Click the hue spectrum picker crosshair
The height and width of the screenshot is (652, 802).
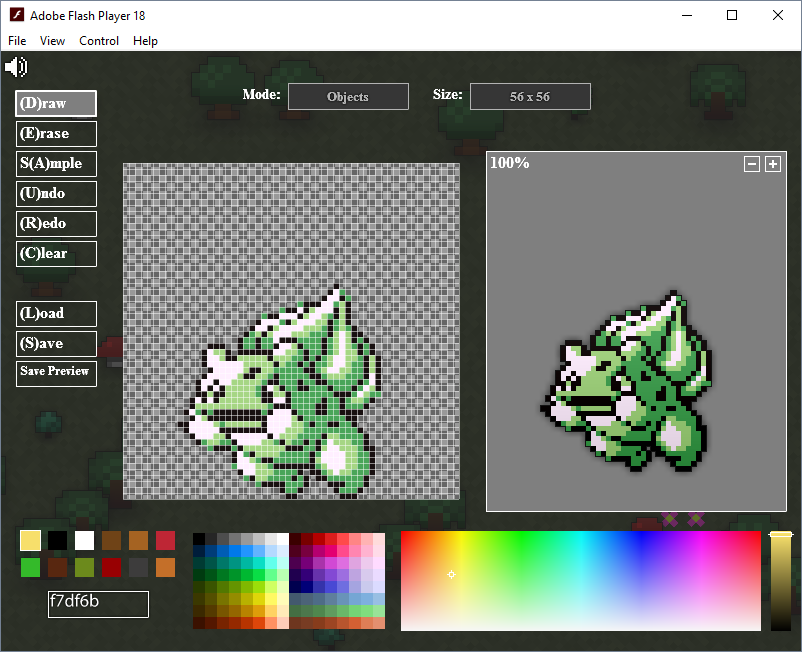click(x=451, y=575)
